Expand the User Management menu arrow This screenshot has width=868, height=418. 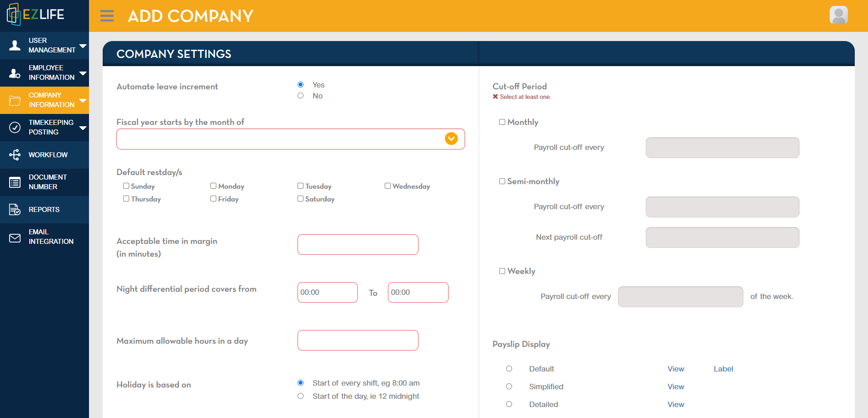pos(83,46)
